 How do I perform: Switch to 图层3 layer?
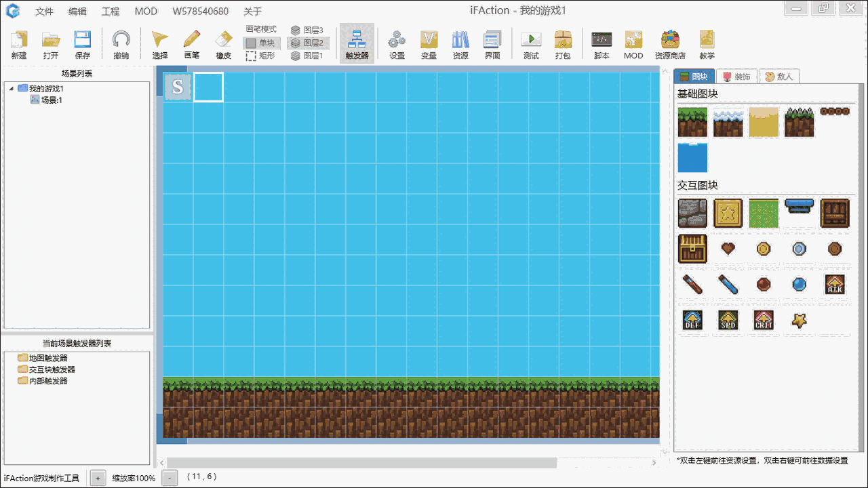tap(307, 30)
